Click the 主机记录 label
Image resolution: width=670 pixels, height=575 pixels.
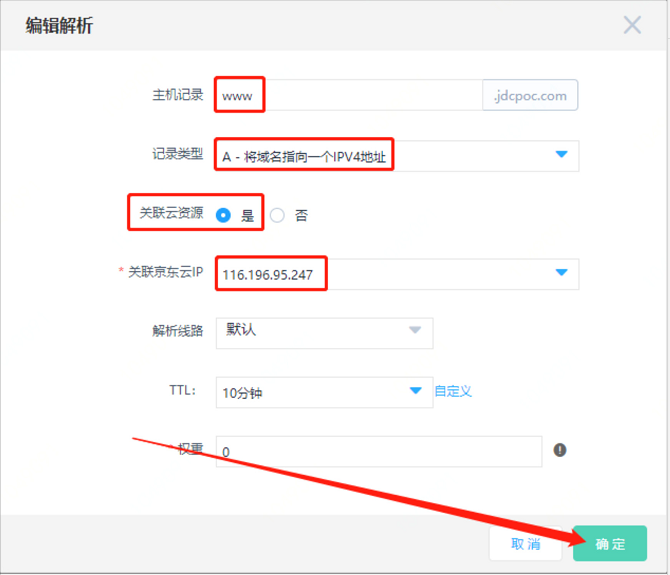click(178, 94)
